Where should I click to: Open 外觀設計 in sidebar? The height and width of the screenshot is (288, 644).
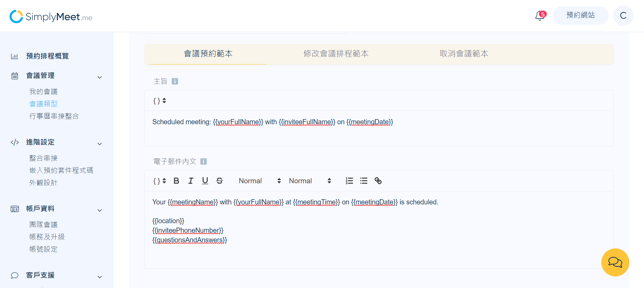[43, 183]
